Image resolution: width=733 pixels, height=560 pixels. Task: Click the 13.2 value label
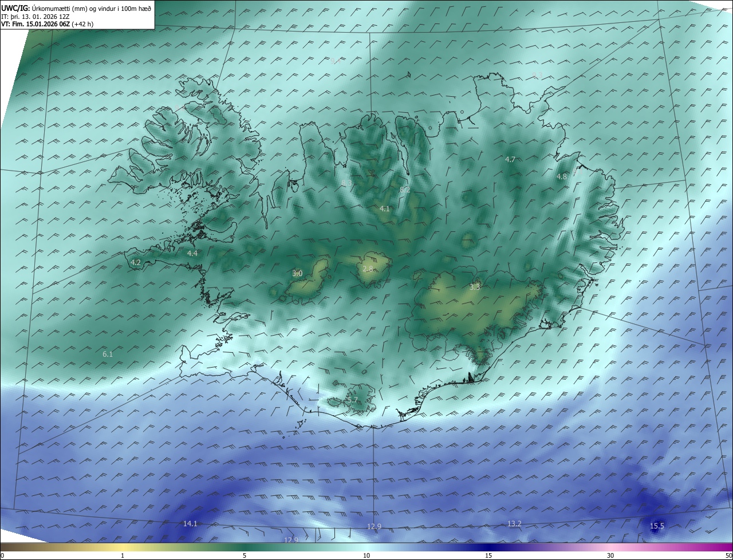(x=514, y=523)
